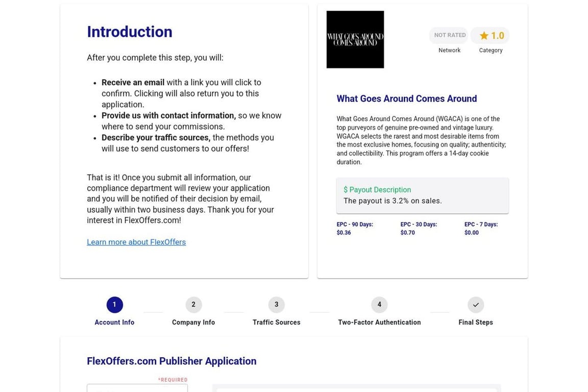The width and height of the screenshot is (588, 392).
Task: Click the Final Steps checkmark icon
Action: click(x=476, y=305)
